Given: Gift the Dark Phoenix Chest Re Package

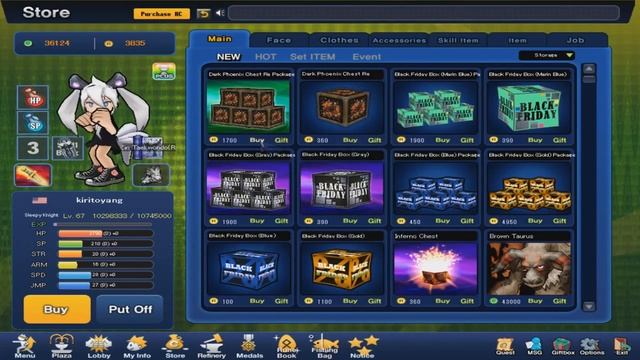Looking at the screenshot, I should pyautogui.click(x=281, y=140).
